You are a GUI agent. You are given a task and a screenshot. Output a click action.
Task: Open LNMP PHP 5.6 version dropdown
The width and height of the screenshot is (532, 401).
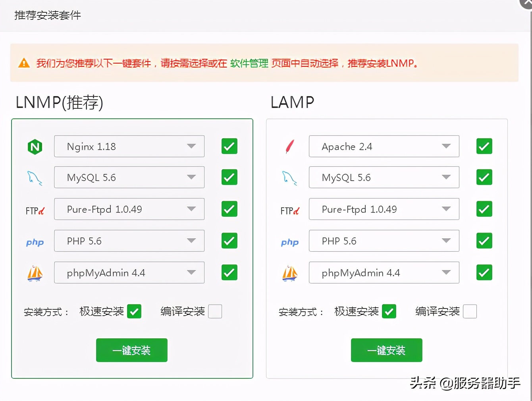pyautogui.click(x=129, y=241)
